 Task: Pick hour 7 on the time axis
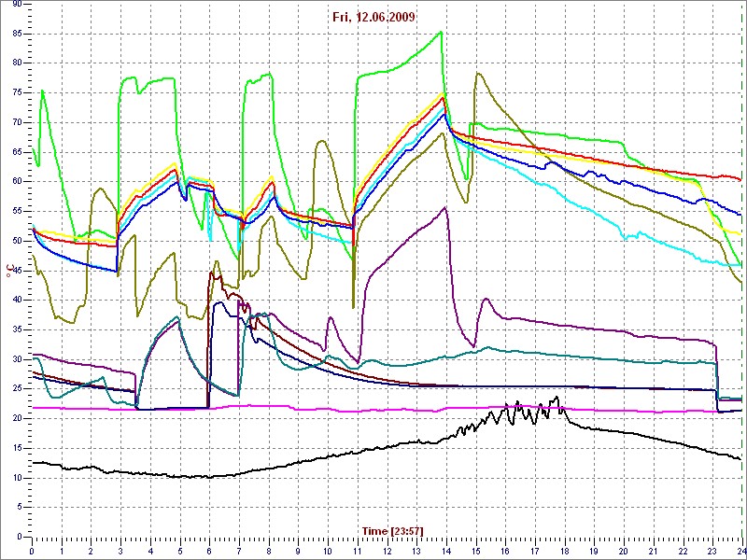[x=239, y=551]
